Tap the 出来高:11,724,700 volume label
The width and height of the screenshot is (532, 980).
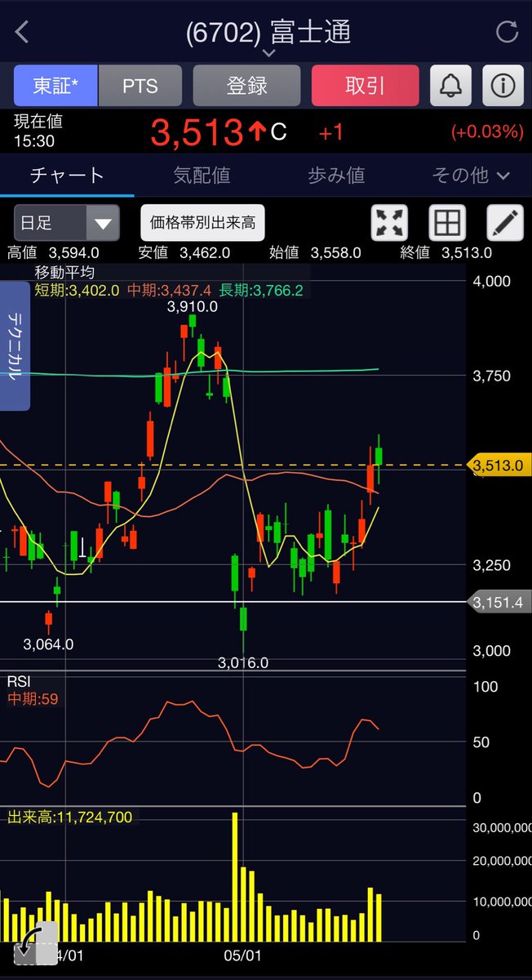click(70, 817)
